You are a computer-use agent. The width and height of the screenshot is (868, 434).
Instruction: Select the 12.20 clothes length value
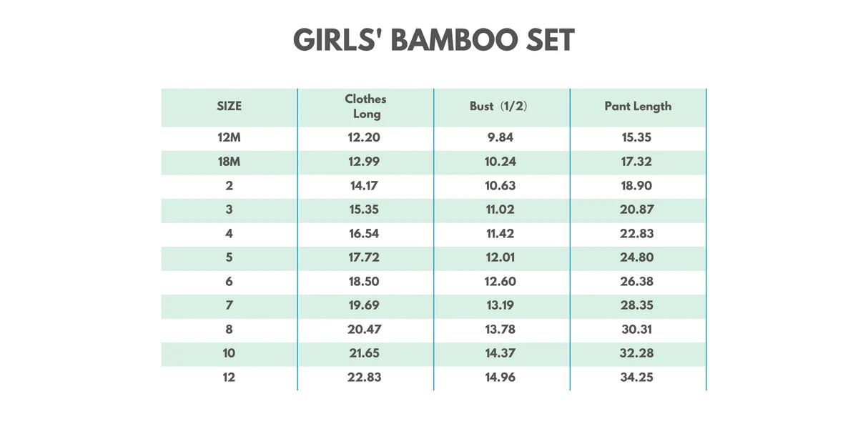[364, 138]
